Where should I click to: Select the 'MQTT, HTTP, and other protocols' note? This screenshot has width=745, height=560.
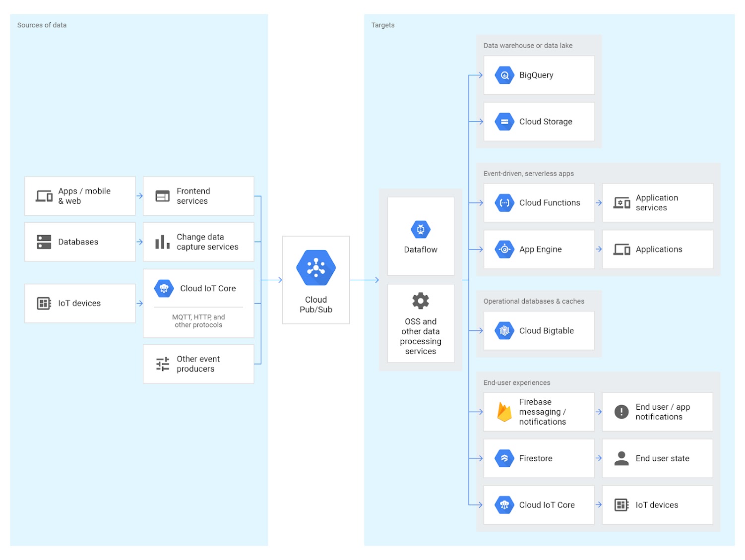pyautogui.click(x=198, y=321)
